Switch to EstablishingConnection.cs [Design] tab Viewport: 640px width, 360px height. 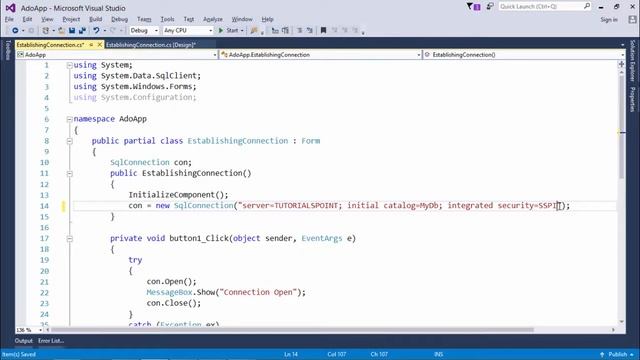[x=151, y=45]
